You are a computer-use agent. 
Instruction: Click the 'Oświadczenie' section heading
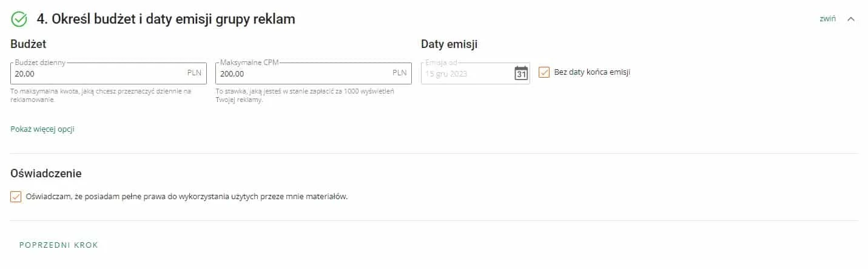46,174
